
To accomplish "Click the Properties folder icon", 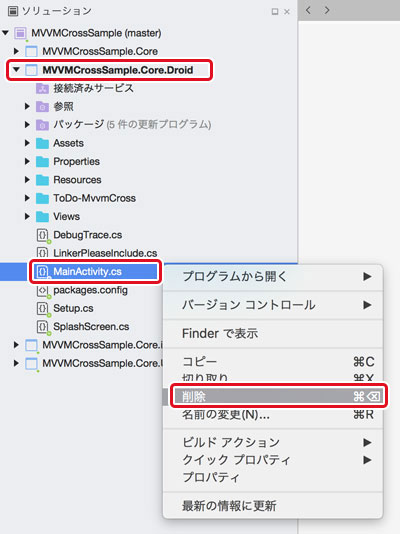I will (42, 162).
